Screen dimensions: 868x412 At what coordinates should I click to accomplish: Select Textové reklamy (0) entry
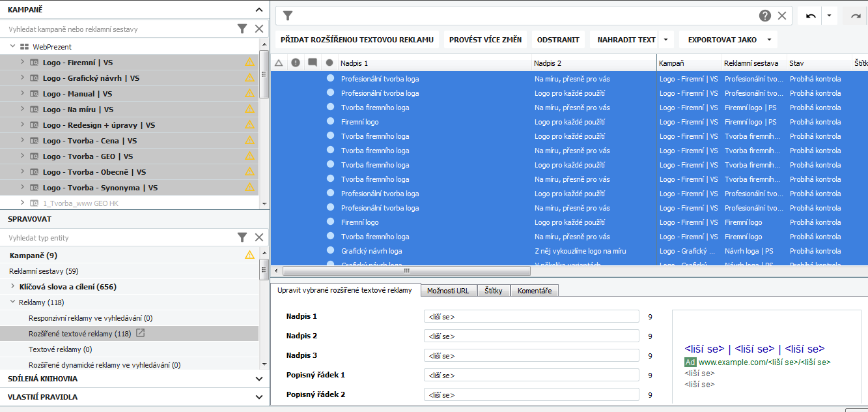coord(60,349)
